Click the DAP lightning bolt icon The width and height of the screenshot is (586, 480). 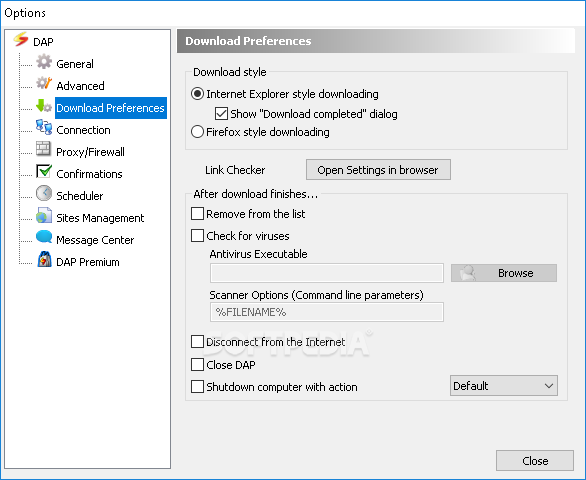click(21, 40)
